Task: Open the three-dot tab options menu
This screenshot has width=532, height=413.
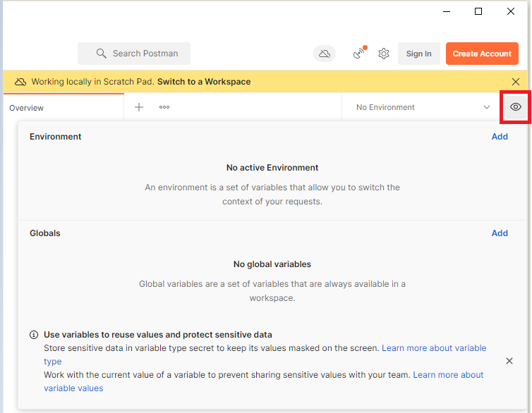Action: (x=164, y=107)
